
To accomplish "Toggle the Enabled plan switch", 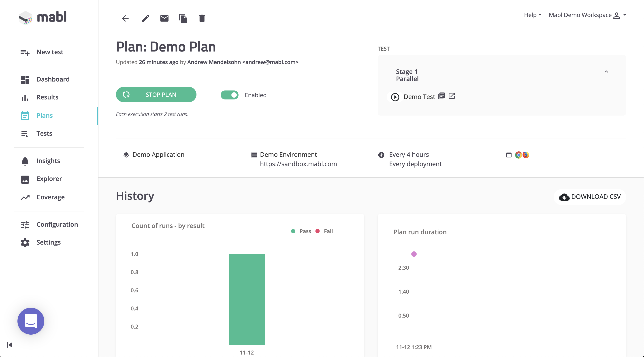I will pos(229,95).
